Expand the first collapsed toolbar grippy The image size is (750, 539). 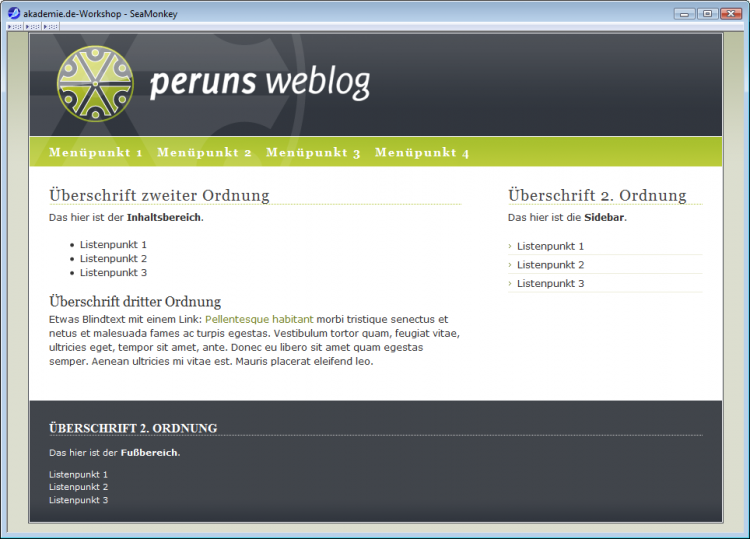[16, 27]
